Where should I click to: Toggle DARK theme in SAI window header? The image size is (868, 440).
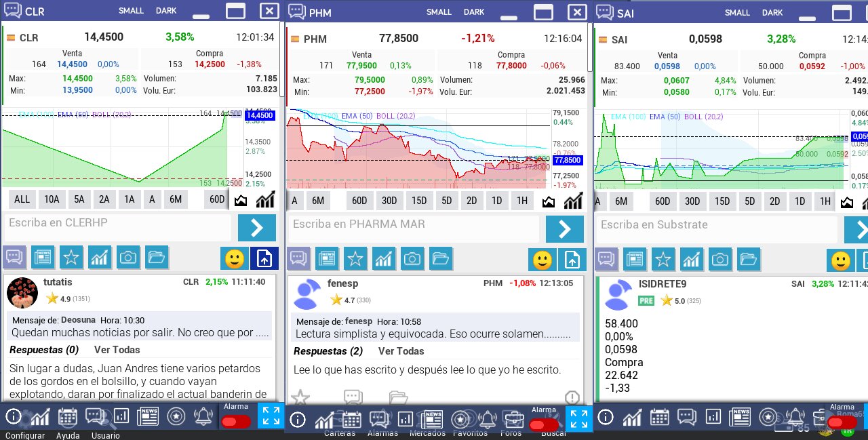coord(772,12)
